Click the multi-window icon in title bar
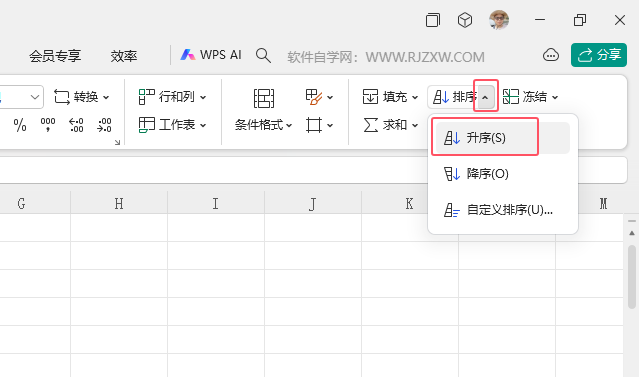 [433, 20]
